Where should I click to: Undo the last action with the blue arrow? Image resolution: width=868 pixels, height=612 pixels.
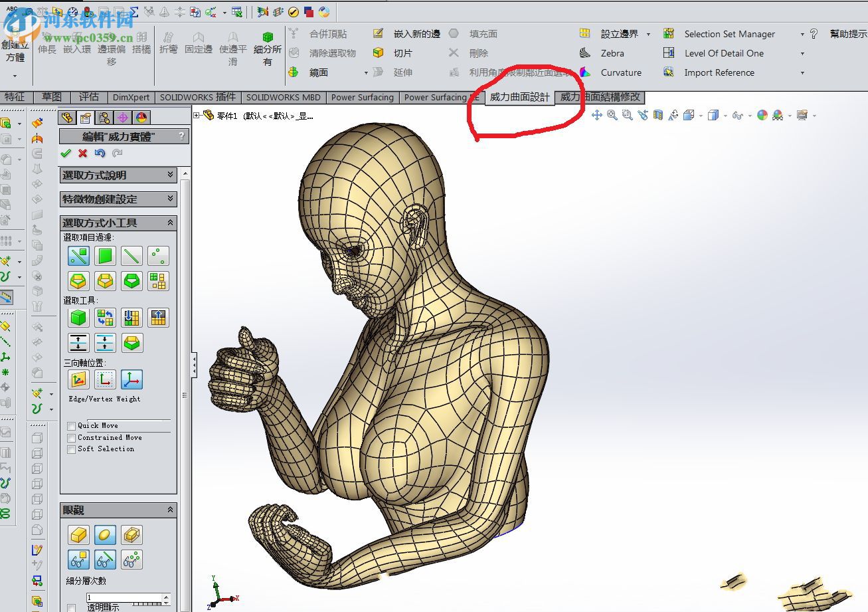(x=100, y=153)
